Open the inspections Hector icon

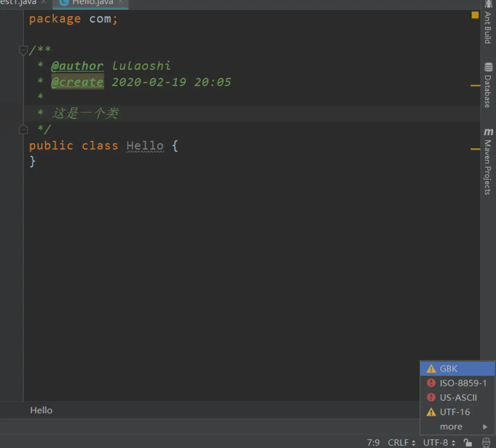point(486,442)
